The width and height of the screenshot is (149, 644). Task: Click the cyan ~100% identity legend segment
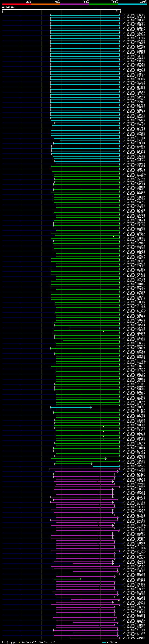(x=132, y=4)
